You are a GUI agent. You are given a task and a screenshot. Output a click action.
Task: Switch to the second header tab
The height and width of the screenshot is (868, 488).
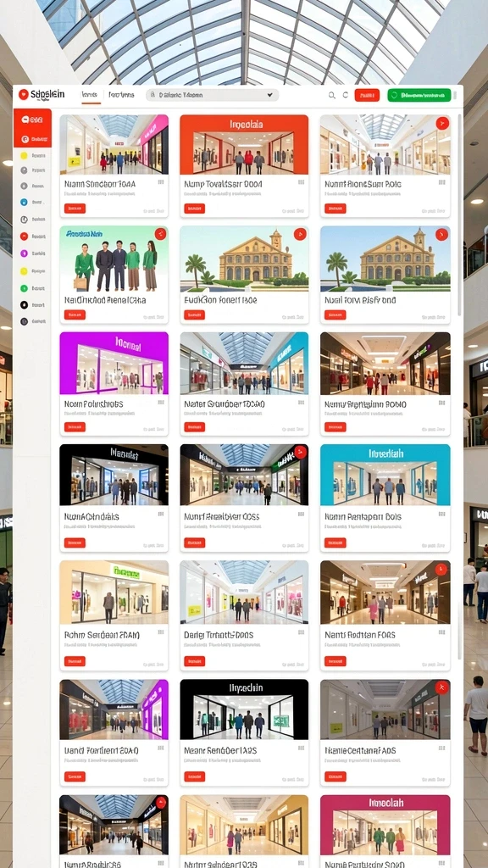(121, 95)
